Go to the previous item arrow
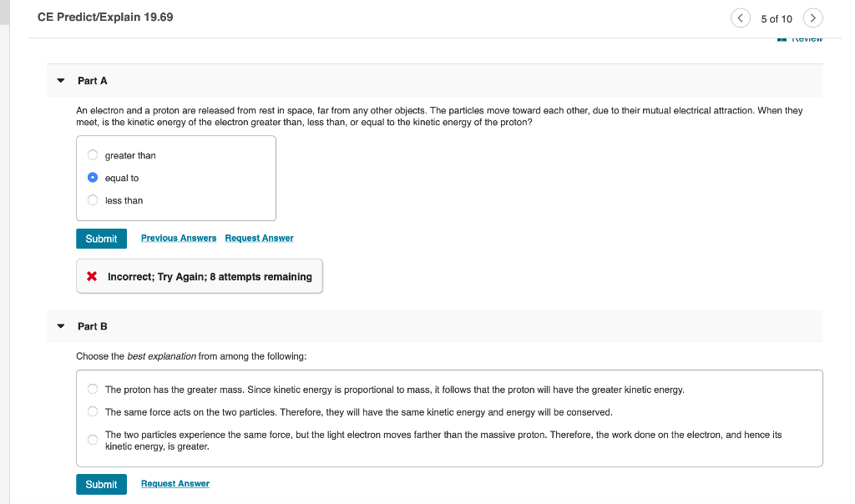This screenshot has height=504, width=855. click(740, 18)
